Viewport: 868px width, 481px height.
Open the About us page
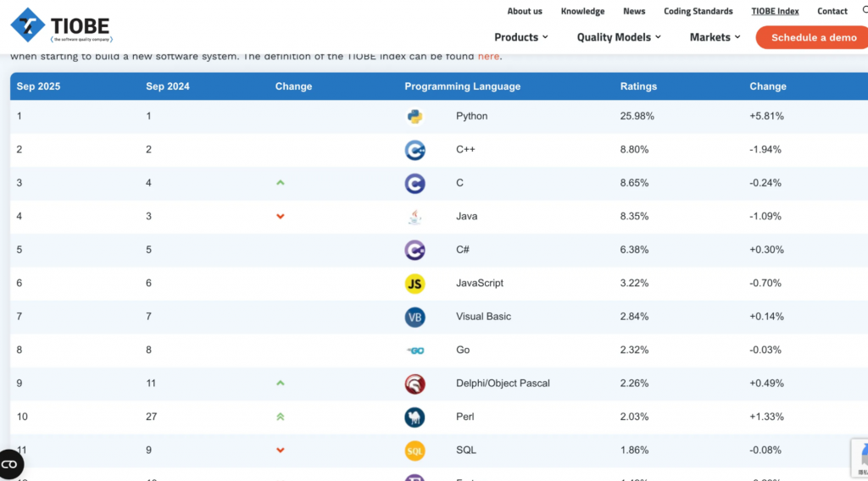525,11
